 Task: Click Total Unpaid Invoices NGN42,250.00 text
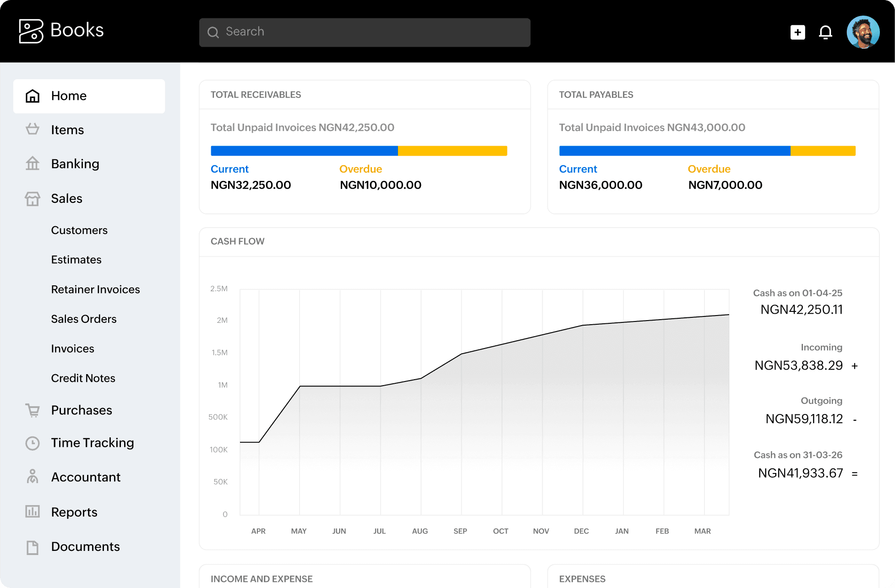pyautogui.click(x=302, y=127)
